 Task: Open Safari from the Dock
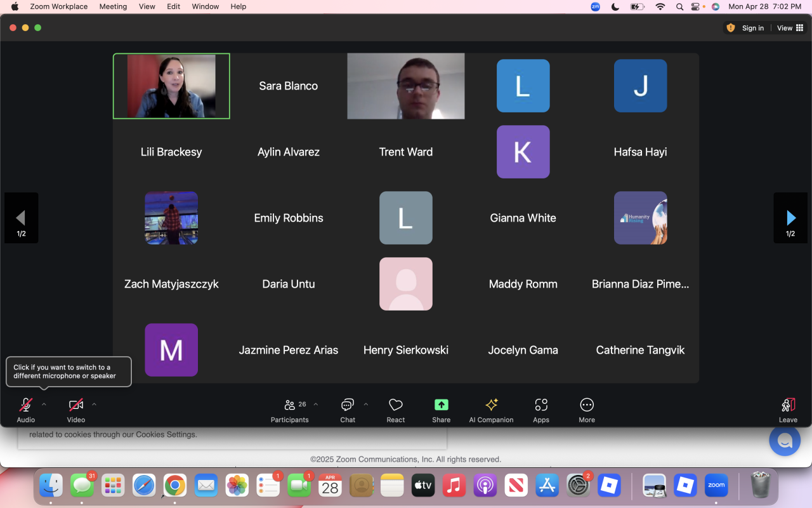pyautogui.click(x=144, y=486)
